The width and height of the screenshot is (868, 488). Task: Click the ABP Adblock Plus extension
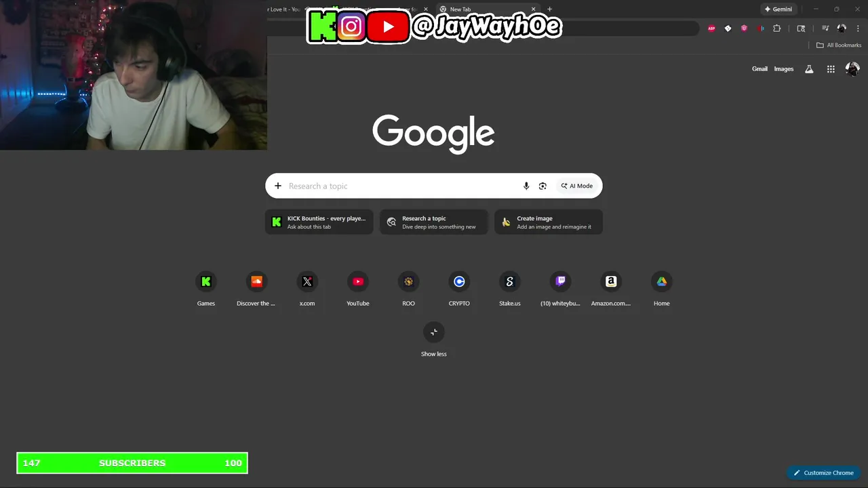pyautogui.click(x=711, y=28)
